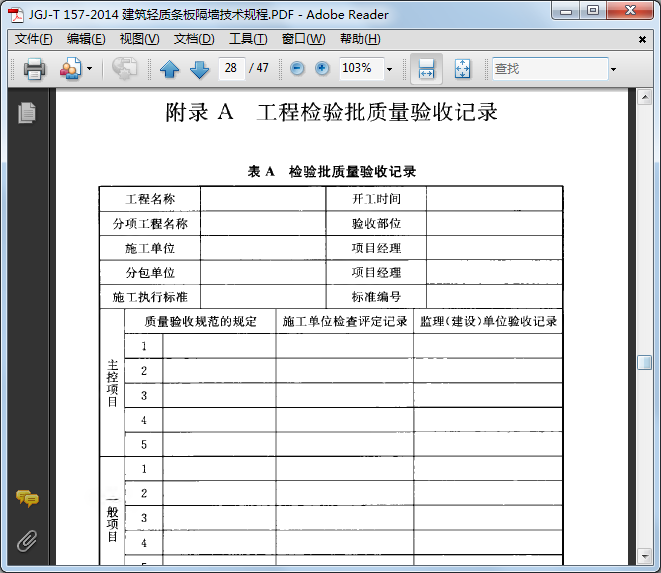This screenshot has height=573, width=661.
Task: Go to next page with down arrow
Action: [199, 69]
